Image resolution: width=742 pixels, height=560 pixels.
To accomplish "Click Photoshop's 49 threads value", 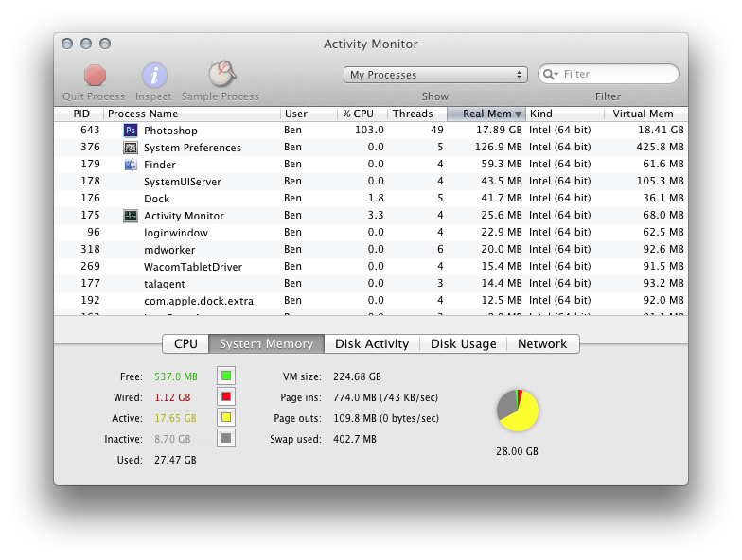I will coord(437,130).
